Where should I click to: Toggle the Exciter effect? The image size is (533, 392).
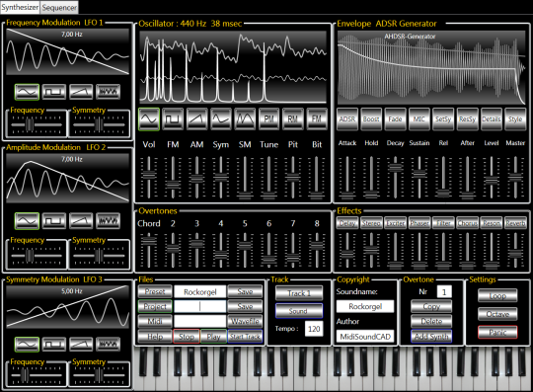tap(396, 223)
